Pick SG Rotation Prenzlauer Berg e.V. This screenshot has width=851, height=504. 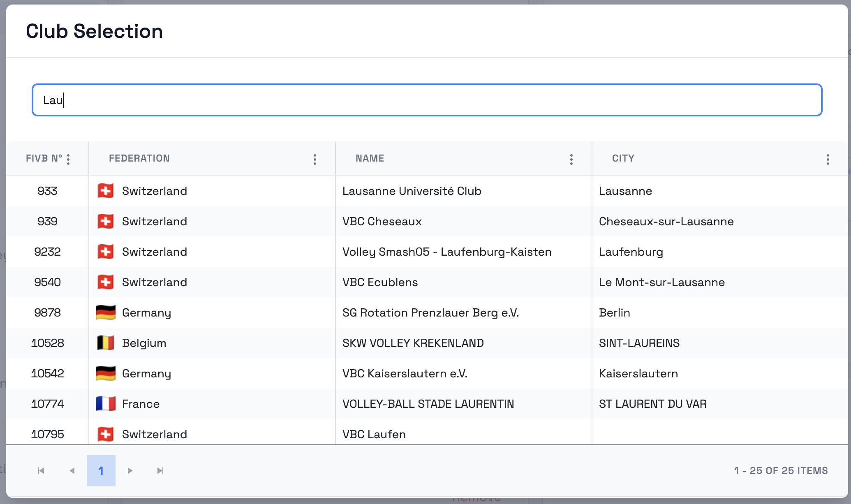pos(430,312)
